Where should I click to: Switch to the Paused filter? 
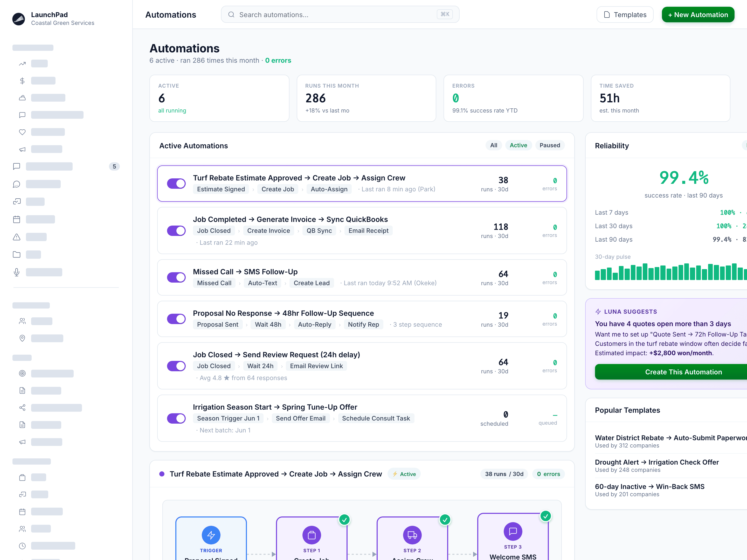549,145
